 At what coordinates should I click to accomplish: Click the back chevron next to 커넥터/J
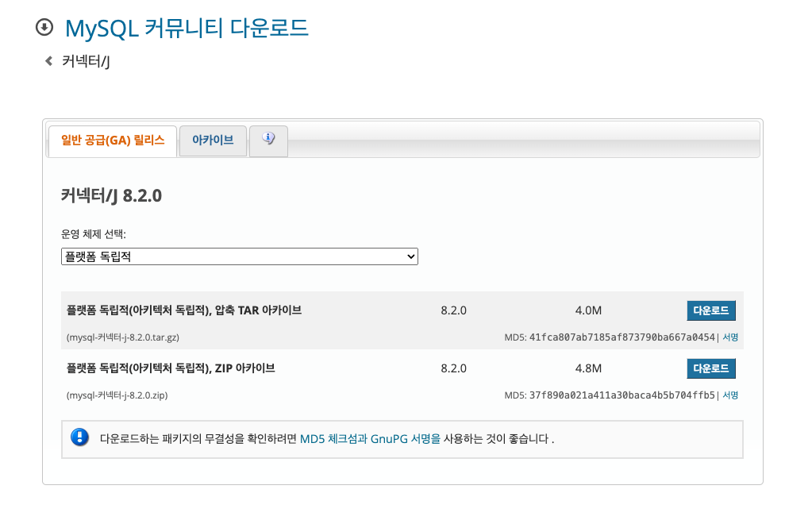pyautogui.click(x=48, y=61)
